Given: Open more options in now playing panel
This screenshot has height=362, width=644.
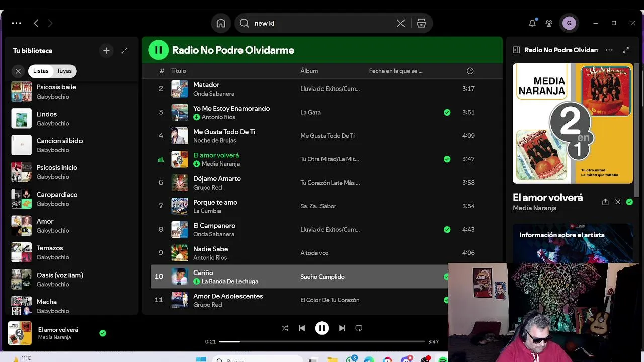Looking at the screenshot, I should (609, 50).
